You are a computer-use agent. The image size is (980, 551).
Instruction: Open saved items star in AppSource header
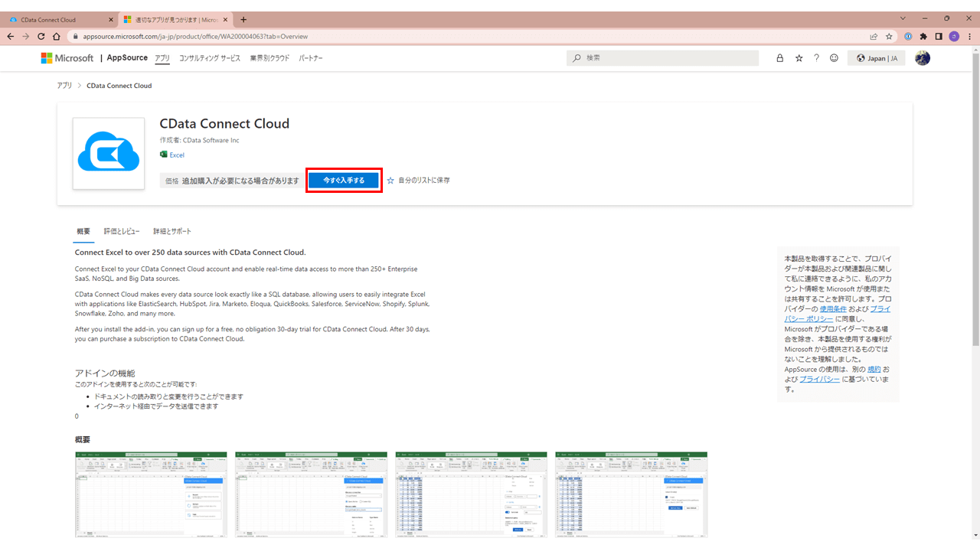[x=799, y=58]
